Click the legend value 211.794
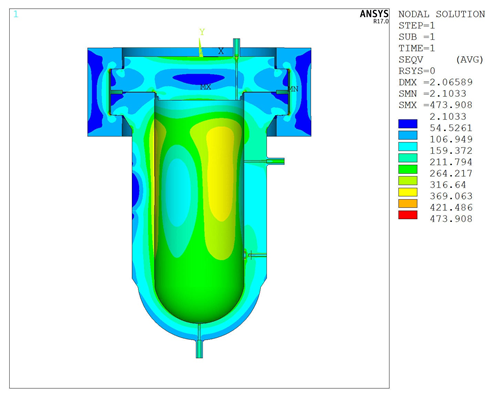 tap(451, 162)
